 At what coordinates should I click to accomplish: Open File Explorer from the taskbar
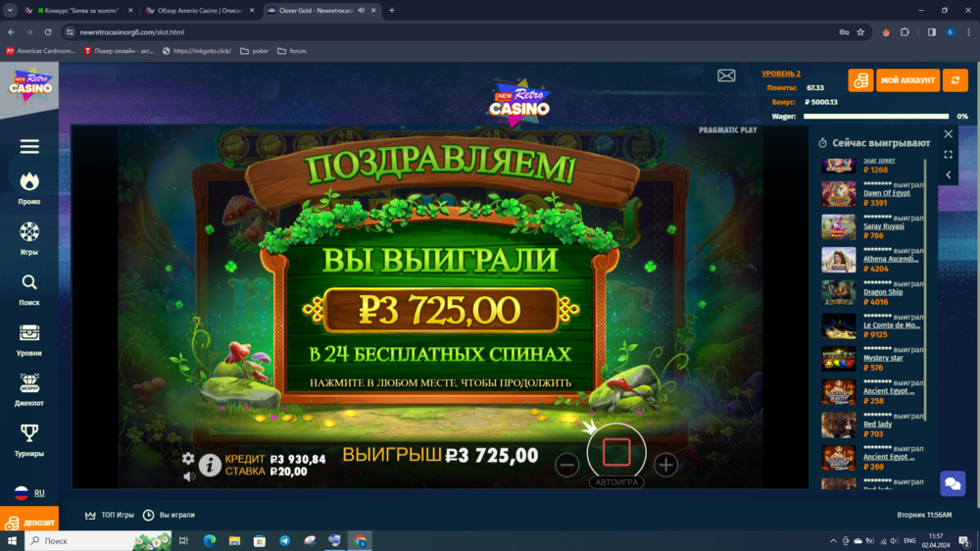click(234, 541)
